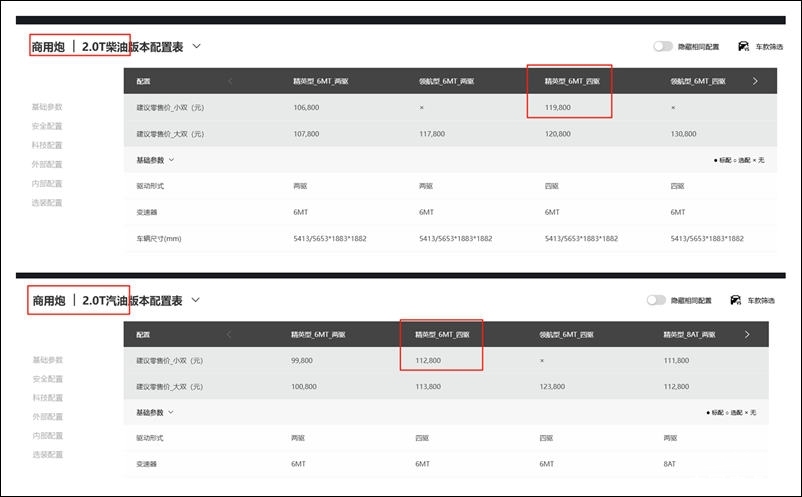Go to 外部配置 in the 柴油 sidebar

(47, 164)
